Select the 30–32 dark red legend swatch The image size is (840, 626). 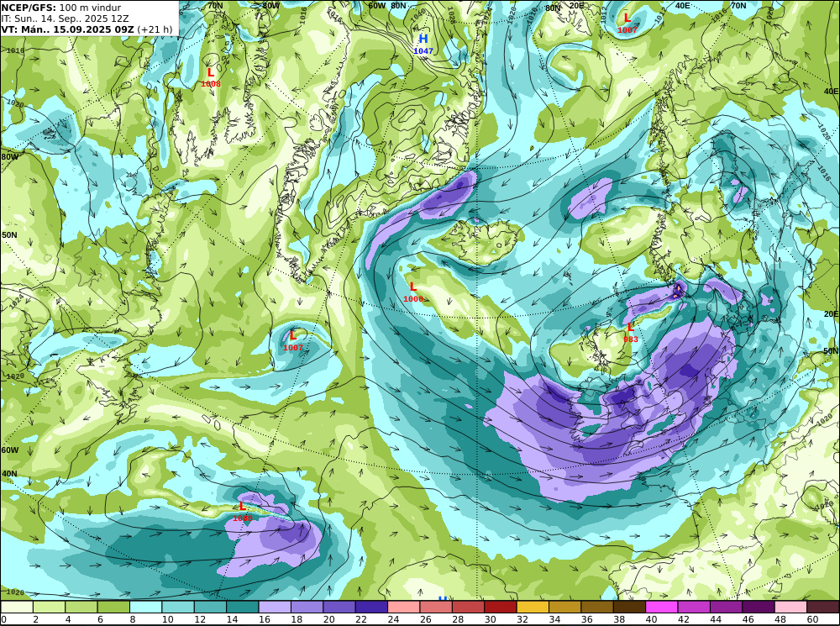[501, 607]
